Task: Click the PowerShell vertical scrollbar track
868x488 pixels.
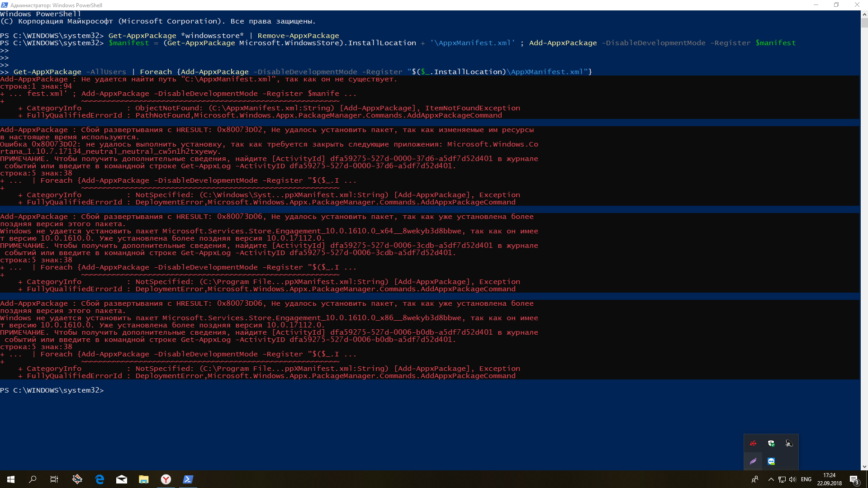Action: pos(864,244)
